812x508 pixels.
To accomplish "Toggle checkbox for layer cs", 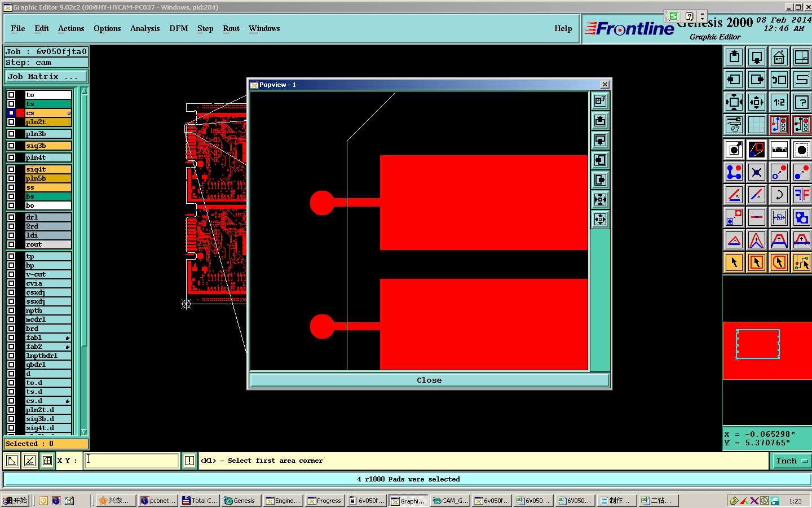I will (11, 113).
